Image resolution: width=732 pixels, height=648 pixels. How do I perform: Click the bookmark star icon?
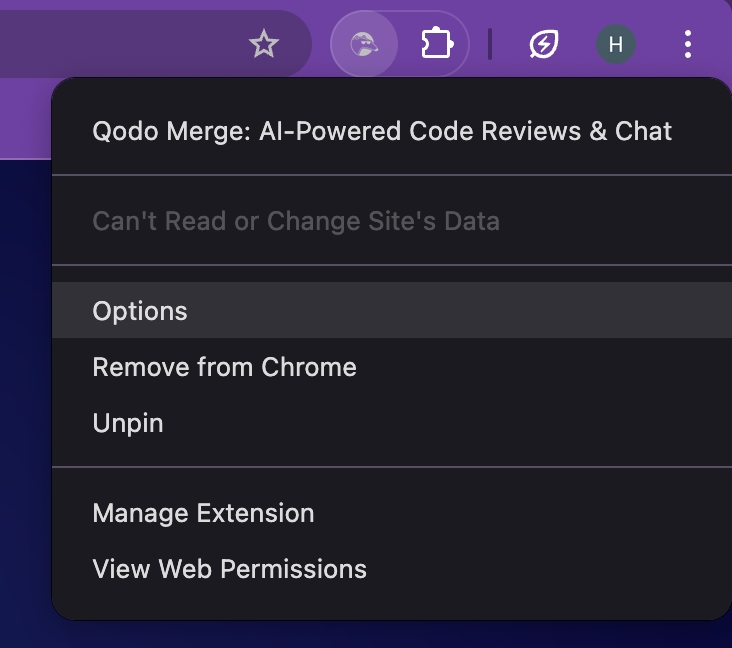(x=263, y=44)
